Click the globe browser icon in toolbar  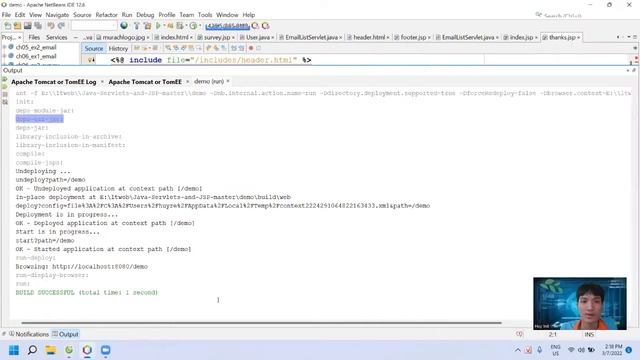click(124, 26)
